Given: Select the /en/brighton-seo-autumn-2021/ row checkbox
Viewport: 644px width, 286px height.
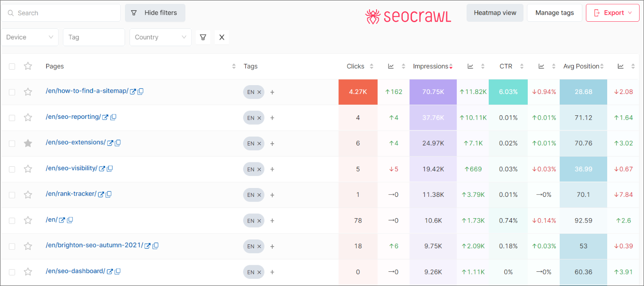Looking at the screenshot, I should coord(12,247).
